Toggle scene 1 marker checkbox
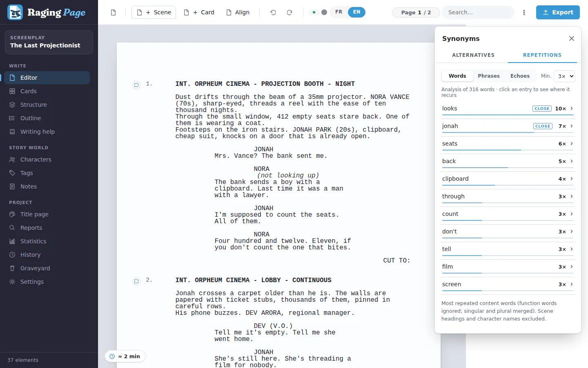This screenshot has width=588, height=368. [136, 85]
